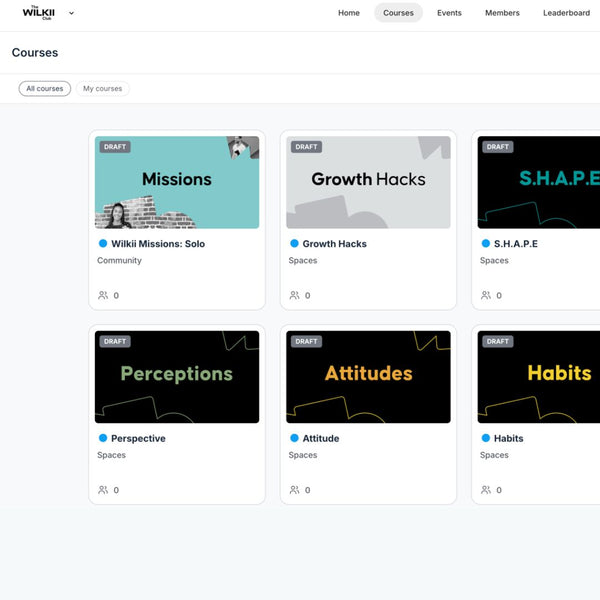Click blue status dot beside Perspective
Viewport: 600px width, 600px height.
point(103,438)
